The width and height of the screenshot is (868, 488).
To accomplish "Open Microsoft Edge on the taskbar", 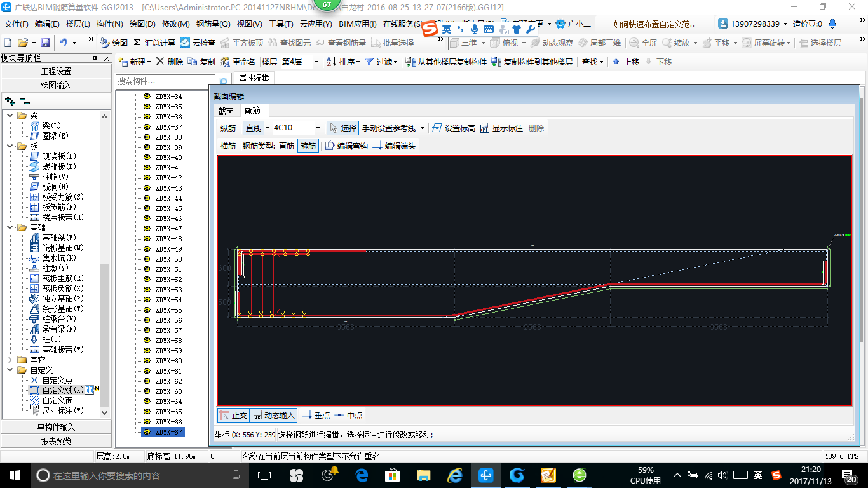I will [362, 475].
